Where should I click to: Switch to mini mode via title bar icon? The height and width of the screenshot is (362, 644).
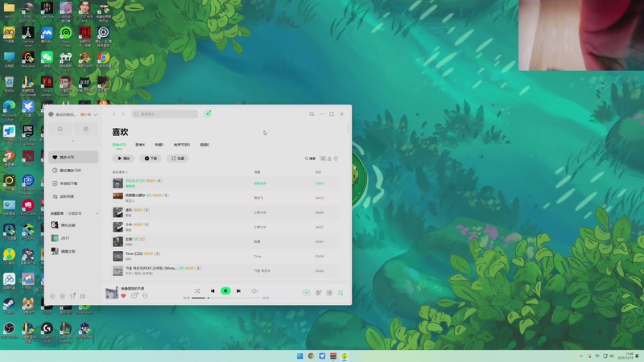coord(312,114)
